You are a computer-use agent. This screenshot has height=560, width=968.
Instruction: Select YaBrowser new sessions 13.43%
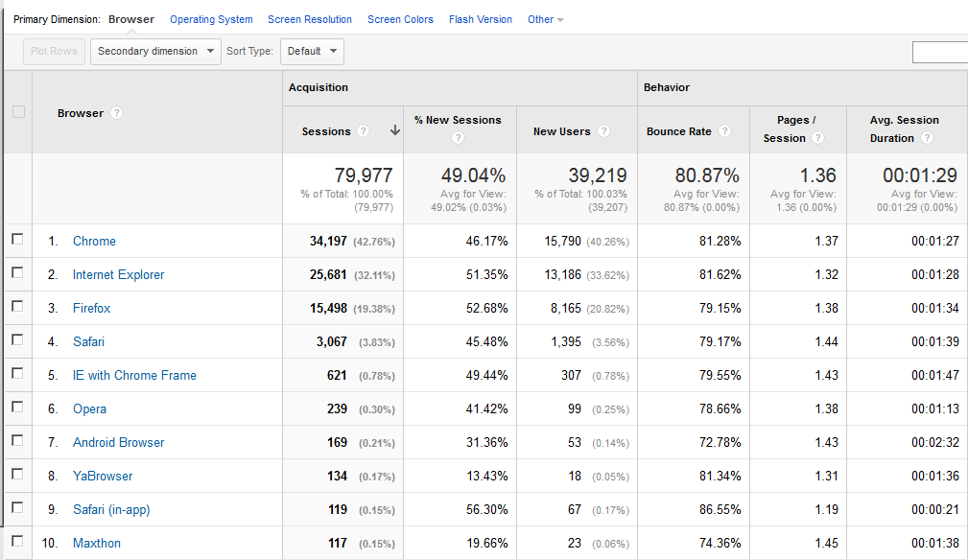(x=487, y=477)
